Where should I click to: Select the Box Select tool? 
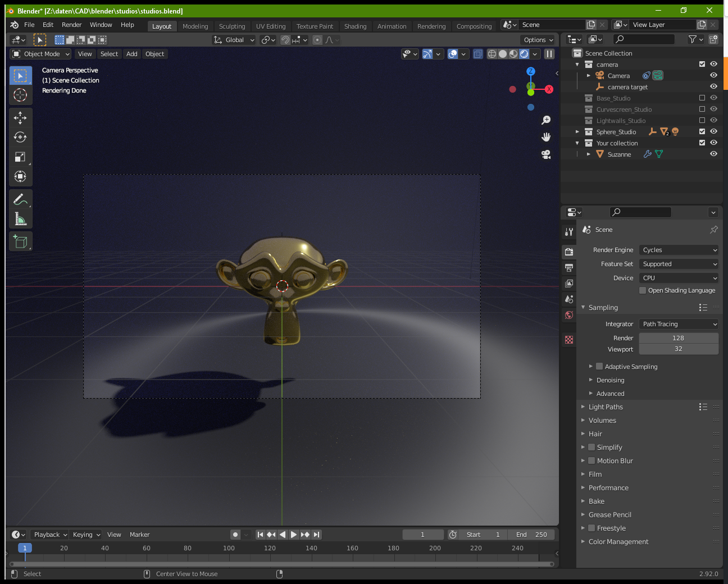pos(20,75)
